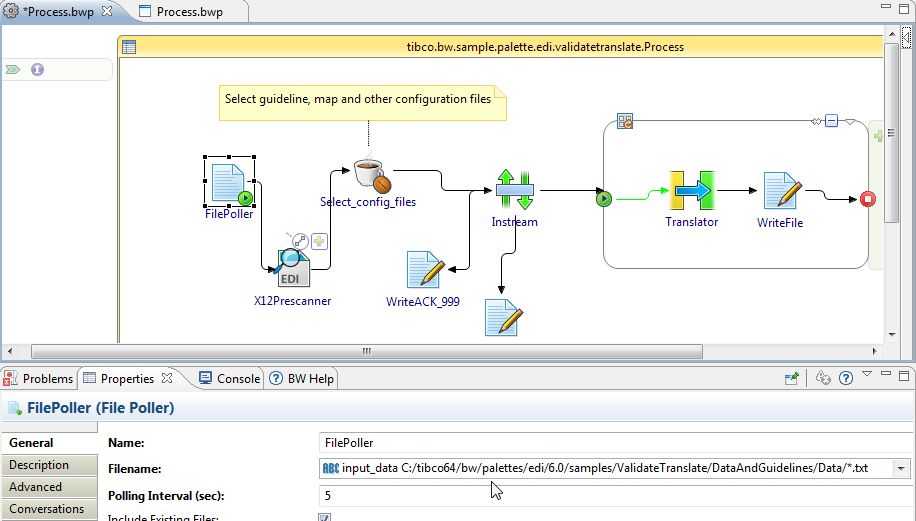Click the double-arrow icon on the group's top border
Image resolution: width=916 pixels, height=521 pixels.
point(816,121)
